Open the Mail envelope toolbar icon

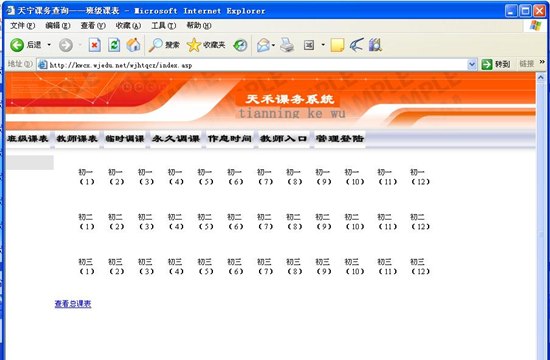coord(263,45)
